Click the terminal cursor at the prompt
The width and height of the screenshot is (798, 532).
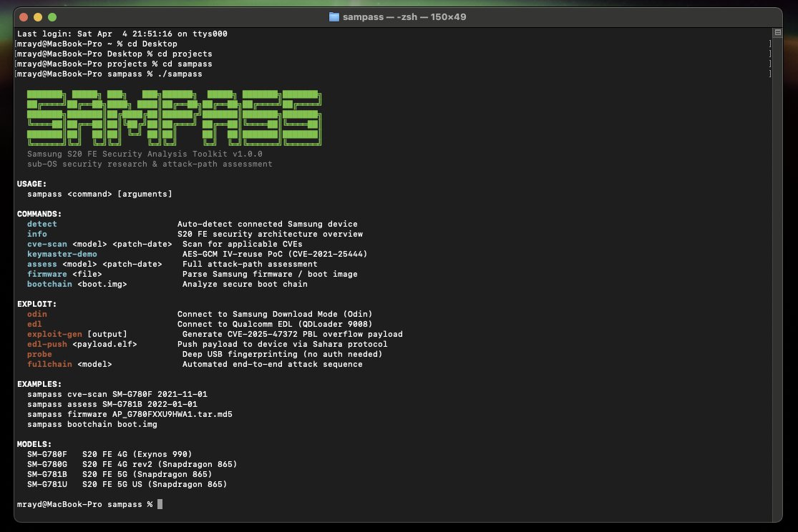click(160, 504)
